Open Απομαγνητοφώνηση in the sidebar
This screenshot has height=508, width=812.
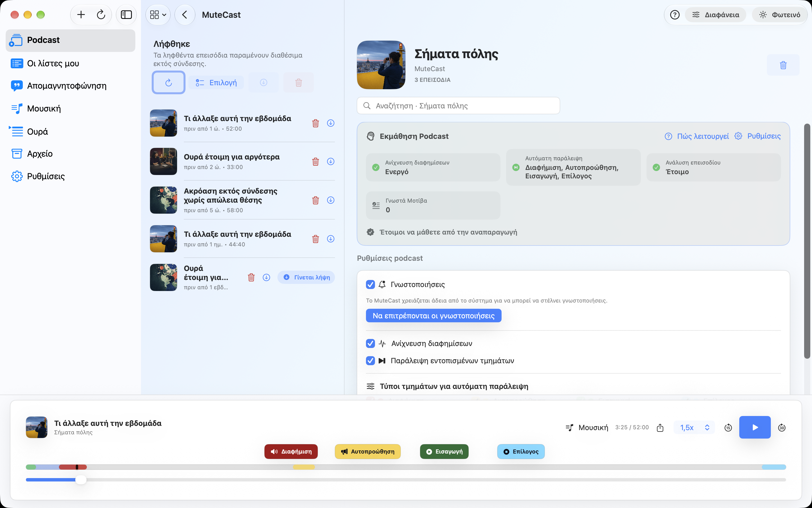pos(70,86)
